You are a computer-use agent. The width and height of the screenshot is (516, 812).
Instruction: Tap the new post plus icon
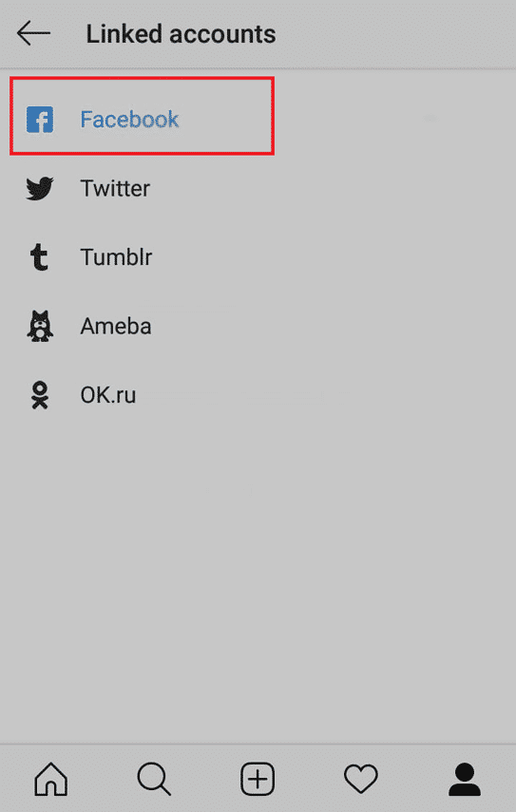click(x=258, y=779)
